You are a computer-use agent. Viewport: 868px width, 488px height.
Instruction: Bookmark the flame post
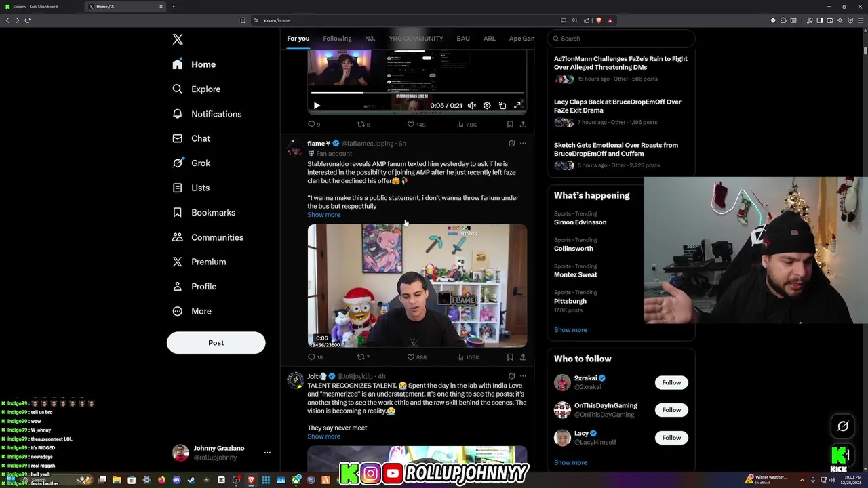[510, 357]
